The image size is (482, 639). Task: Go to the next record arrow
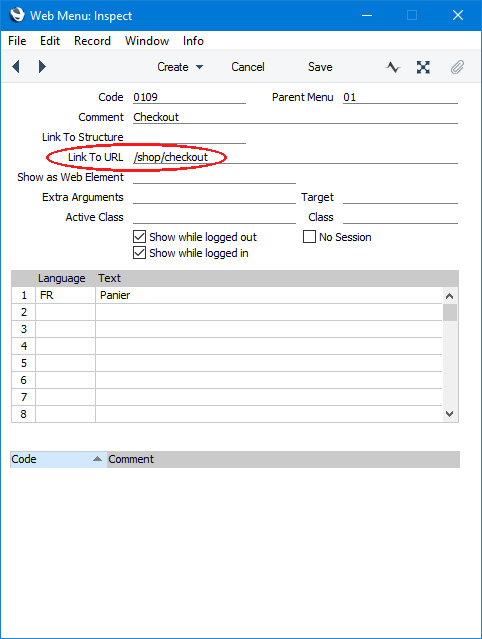(x=42, y=66)
